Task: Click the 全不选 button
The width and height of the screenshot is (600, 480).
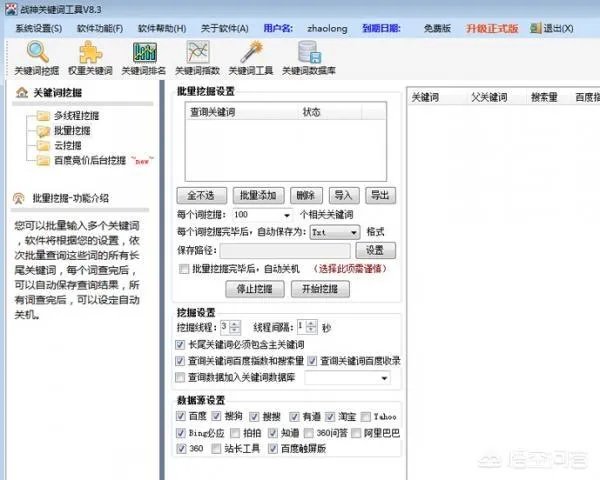Action: (x=202, y=196)
